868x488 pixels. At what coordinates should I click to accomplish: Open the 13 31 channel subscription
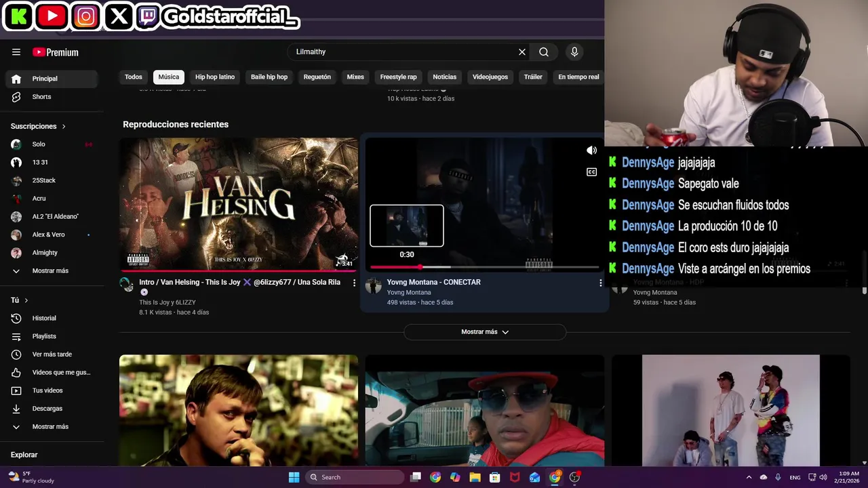point(52,162)
